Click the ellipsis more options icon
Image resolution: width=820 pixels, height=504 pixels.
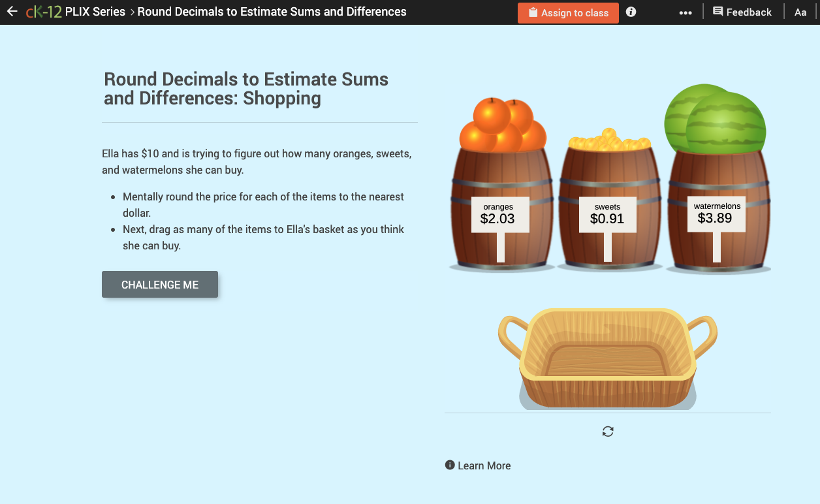pyautogui.click(x=684, y=12)
